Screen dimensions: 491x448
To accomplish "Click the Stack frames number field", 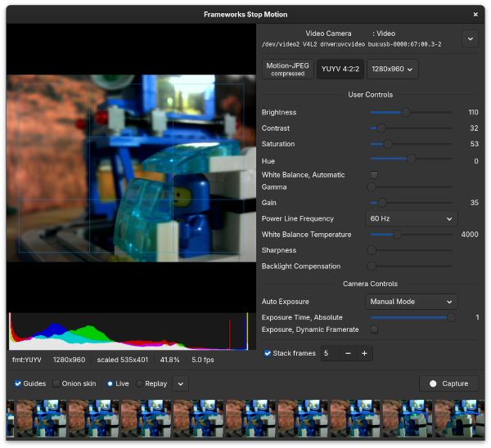I will (x=330, y=353).
